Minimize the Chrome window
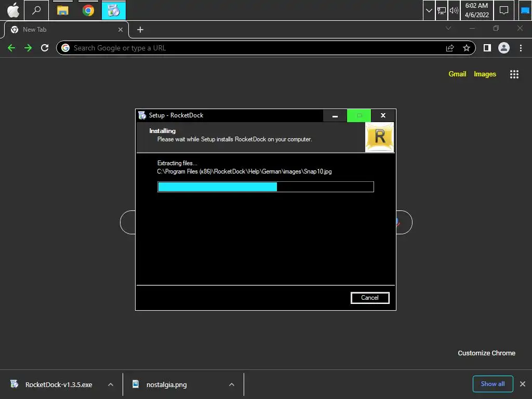The image size is (532, 399). (472, 28)
